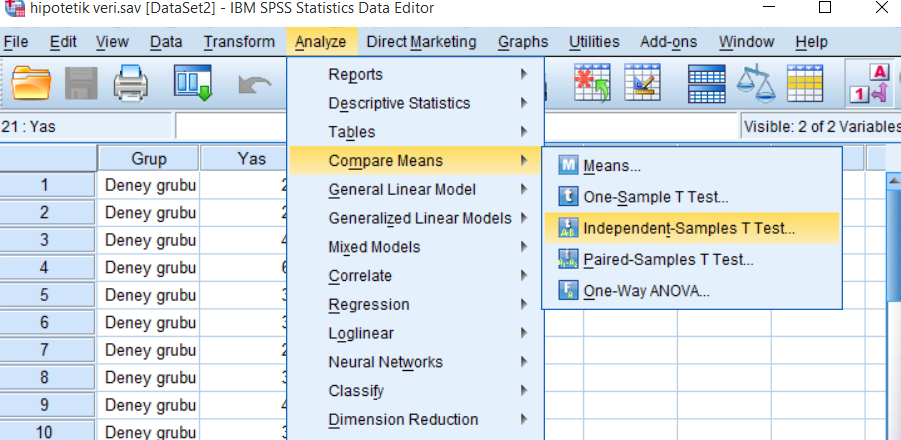Click the Deney grubu cell in row 3

(150, 240)
